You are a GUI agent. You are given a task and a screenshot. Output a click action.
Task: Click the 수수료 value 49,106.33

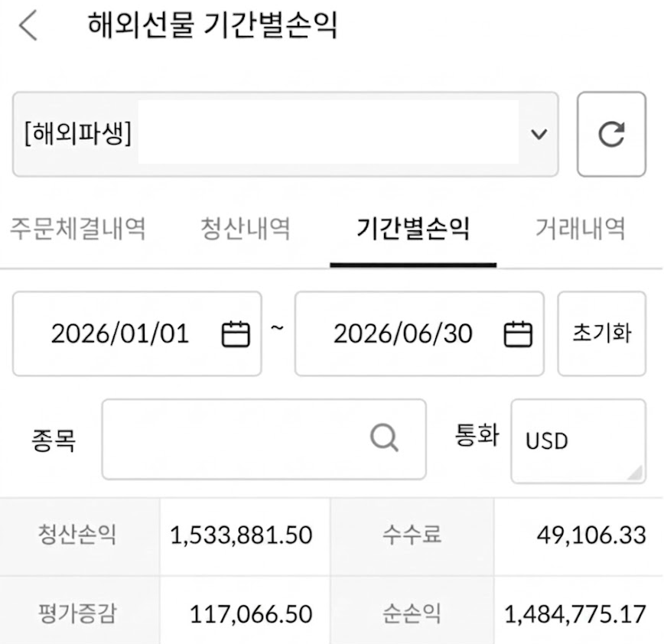tap(591, 535)
